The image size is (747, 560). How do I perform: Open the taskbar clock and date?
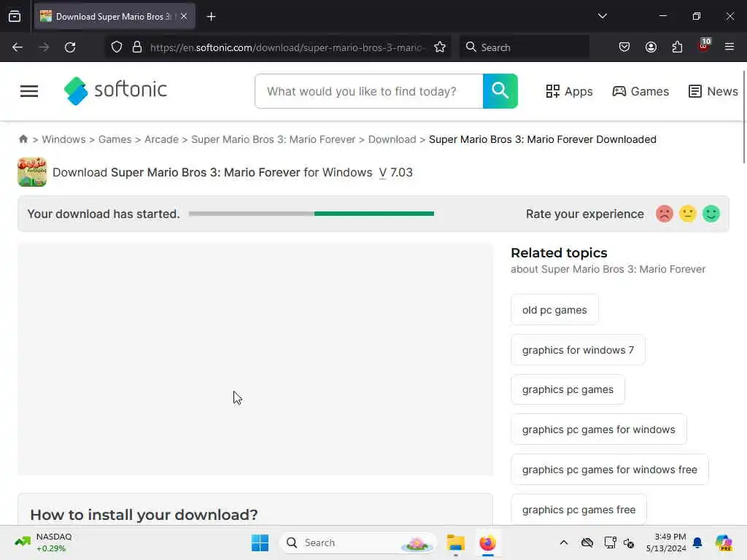[666, 542]
